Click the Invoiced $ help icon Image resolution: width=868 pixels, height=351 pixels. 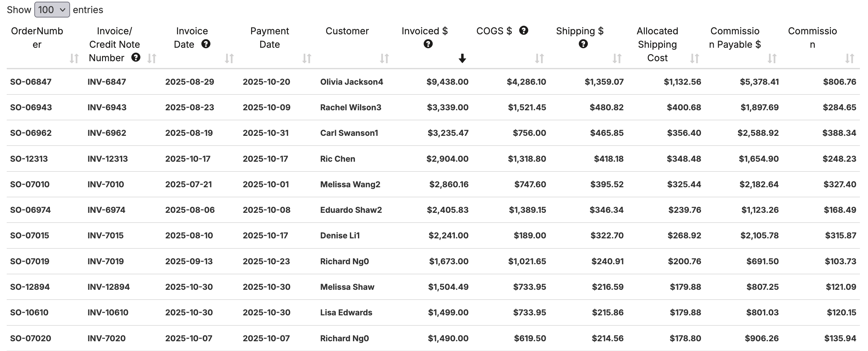[x=428, y=44]
